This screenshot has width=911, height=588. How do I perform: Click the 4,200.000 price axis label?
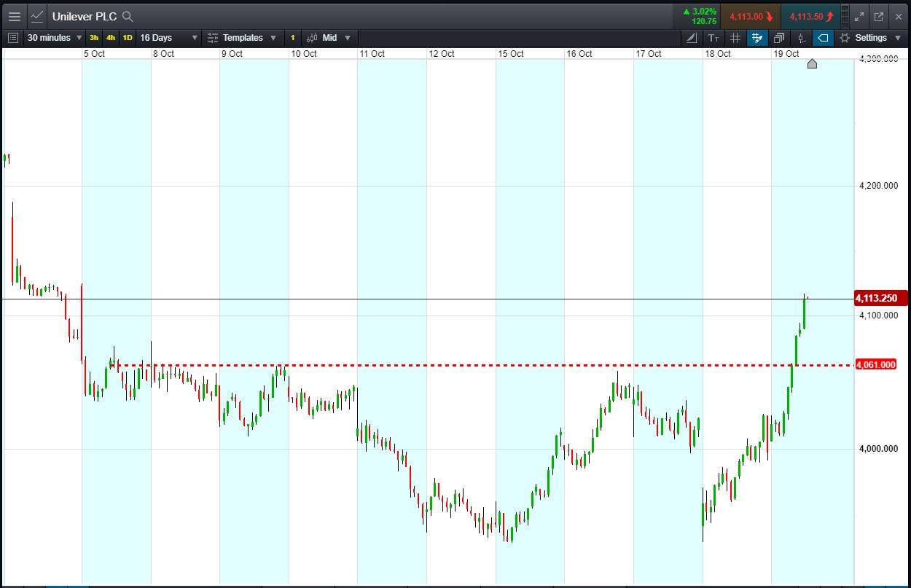879,186
